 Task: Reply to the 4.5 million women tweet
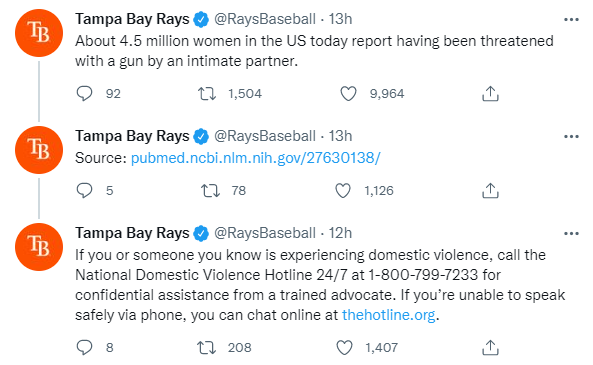coord(84,93)
